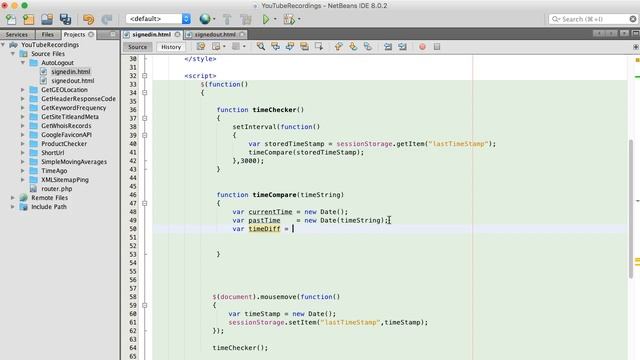
Task: Switch to the Files tab
Action: [x=47, y=35]
